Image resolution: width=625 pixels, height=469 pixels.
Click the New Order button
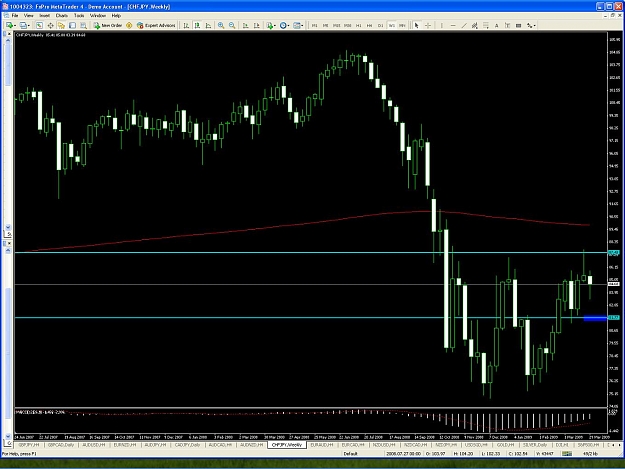click(x=108, y=26)
